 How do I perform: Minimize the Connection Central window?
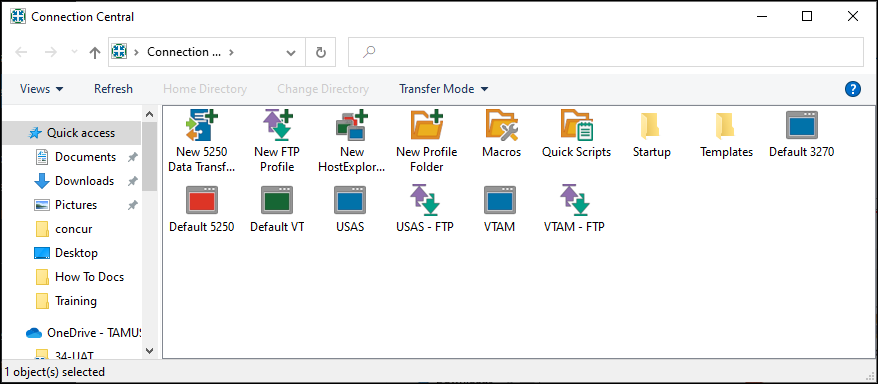pyautogui.click(x=761, y=16)
